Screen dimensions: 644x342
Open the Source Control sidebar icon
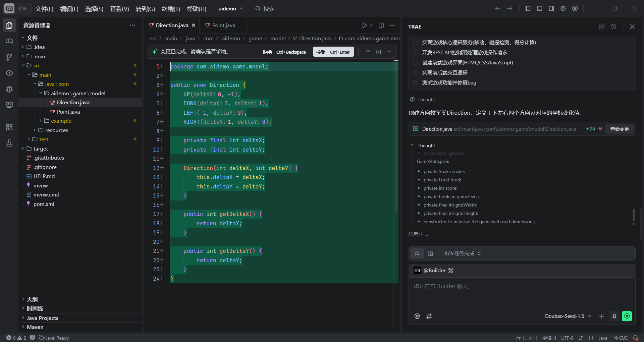point(9,57)
